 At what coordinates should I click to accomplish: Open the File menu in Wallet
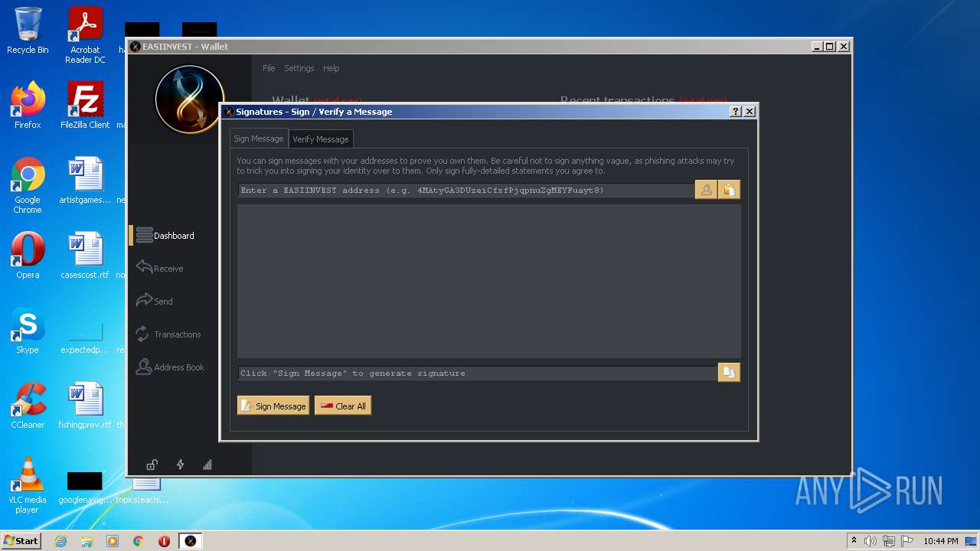269,68
